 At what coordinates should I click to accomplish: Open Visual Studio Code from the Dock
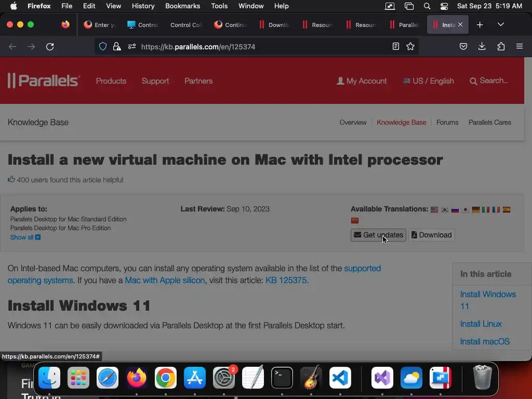click(340, 377)
